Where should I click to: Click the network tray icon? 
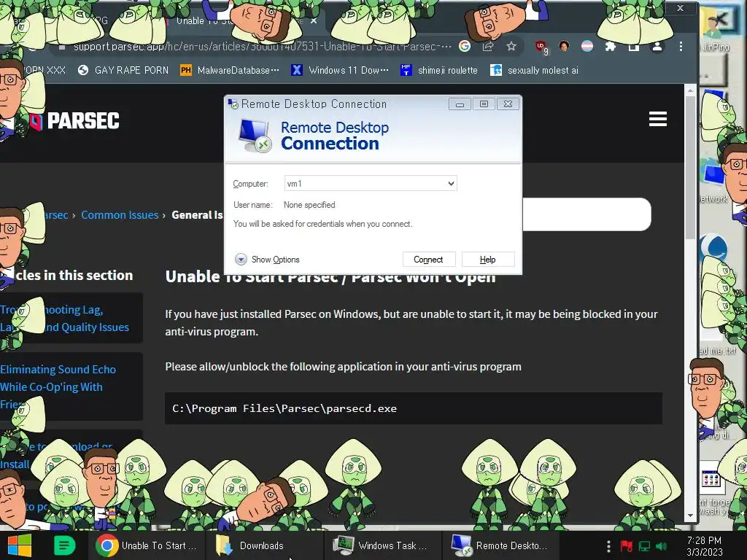click(x=644, y=546)
